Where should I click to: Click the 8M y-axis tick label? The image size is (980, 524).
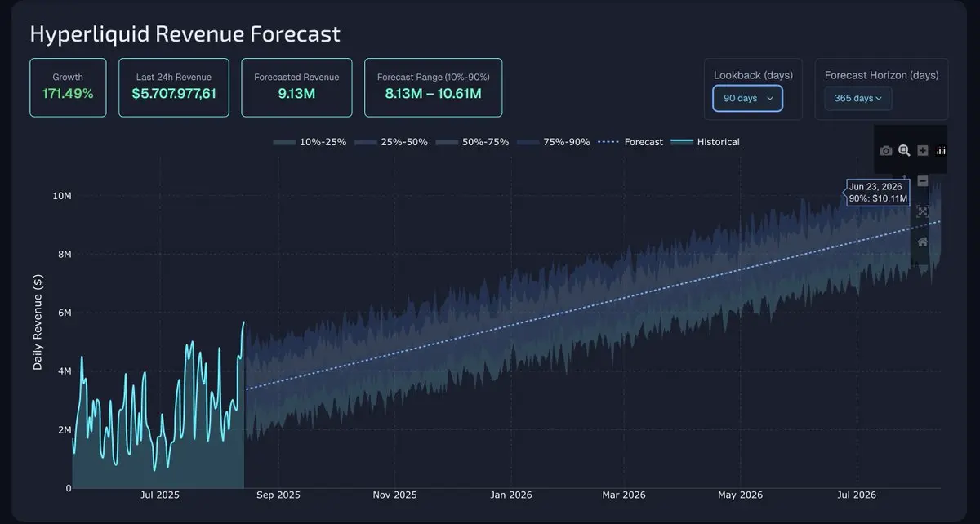tap(65, 255)
